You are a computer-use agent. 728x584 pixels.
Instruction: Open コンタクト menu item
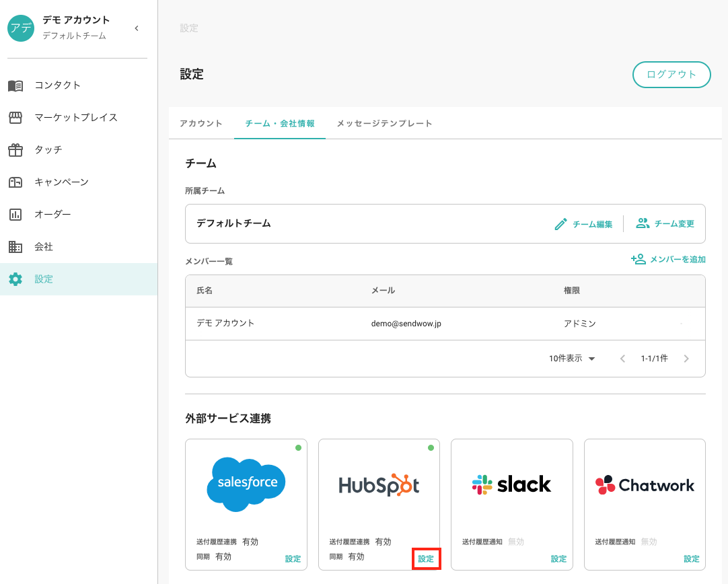click(79, 85)
